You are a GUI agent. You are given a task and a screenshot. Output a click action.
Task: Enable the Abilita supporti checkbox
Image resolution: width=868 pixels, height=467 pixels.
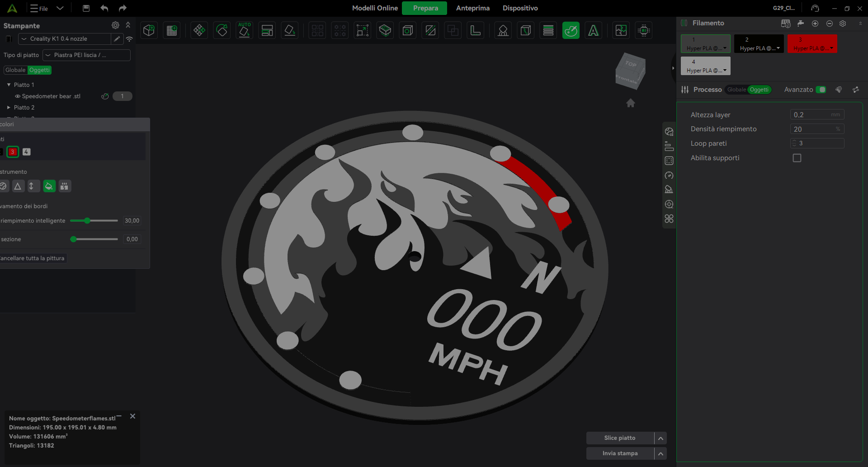click(797, 158)
